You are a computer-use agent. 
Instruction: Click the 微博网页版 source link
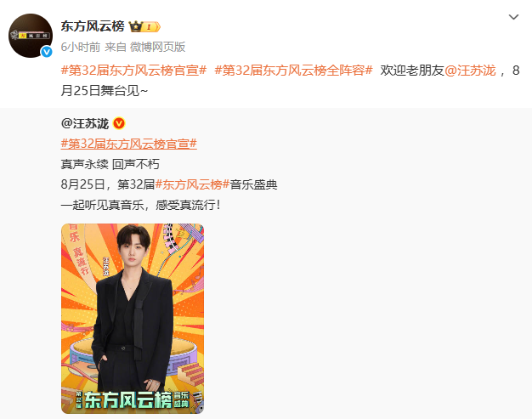click(158, 47)
